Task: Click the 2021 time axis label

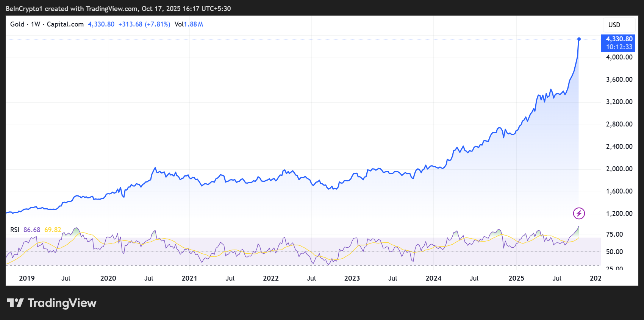Action: pyautogui.click(x=189, y=278)
